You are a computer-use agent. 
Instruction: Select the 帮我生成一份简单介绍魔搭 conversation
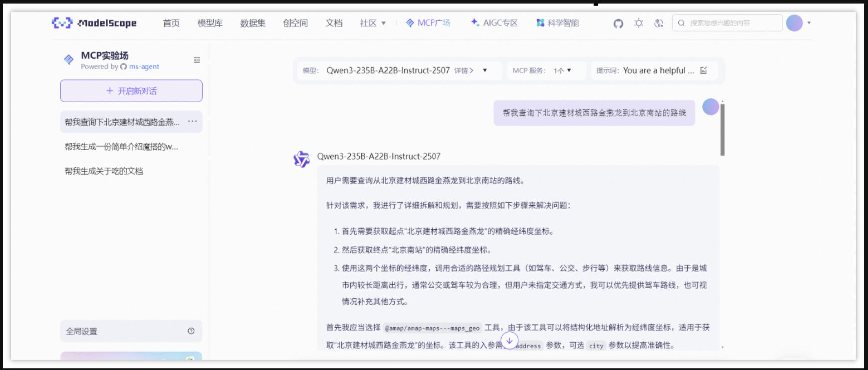pyautogui.click(x=122, y=147)
